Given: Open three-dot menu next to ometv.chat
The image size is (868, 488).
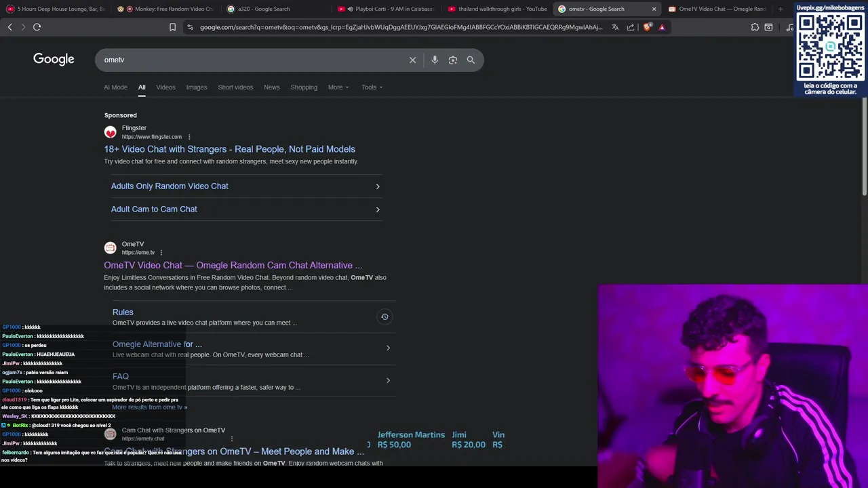Looking at the screenshot, I should [x=231, y=439].
